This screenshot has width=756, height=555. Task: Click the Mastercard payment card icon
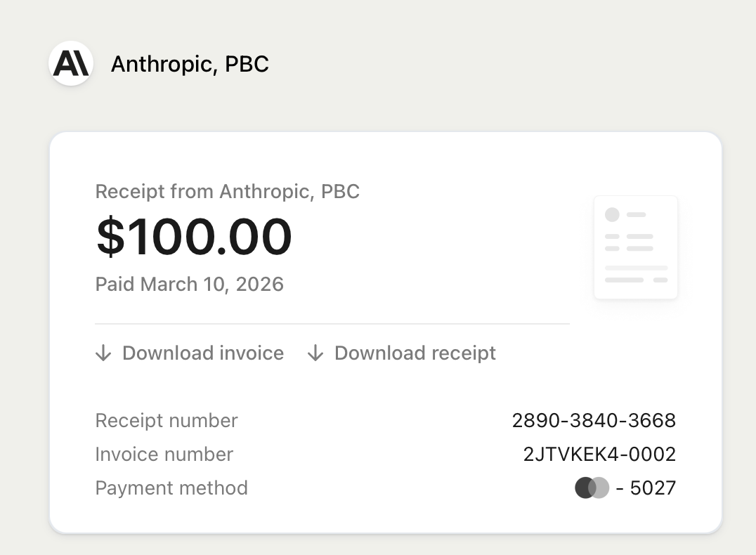[x=592, y=488]
